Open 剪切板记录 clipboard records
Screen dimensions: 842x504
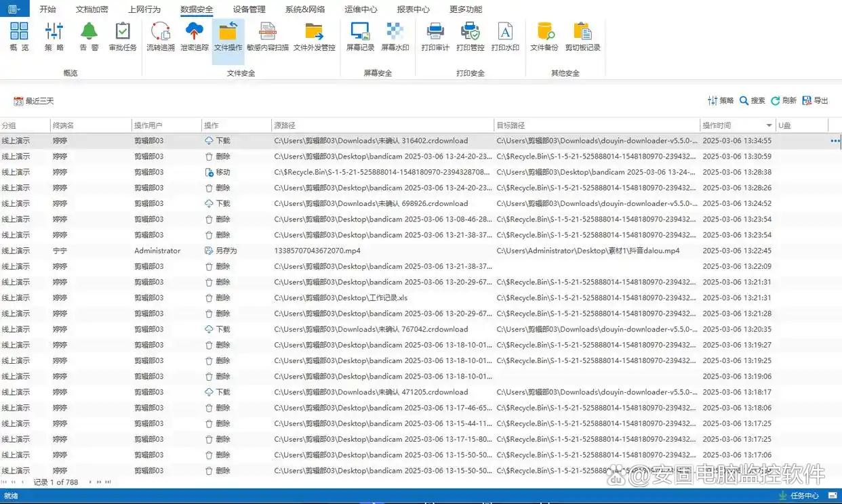pyautogui.click(x=582, y=37)
